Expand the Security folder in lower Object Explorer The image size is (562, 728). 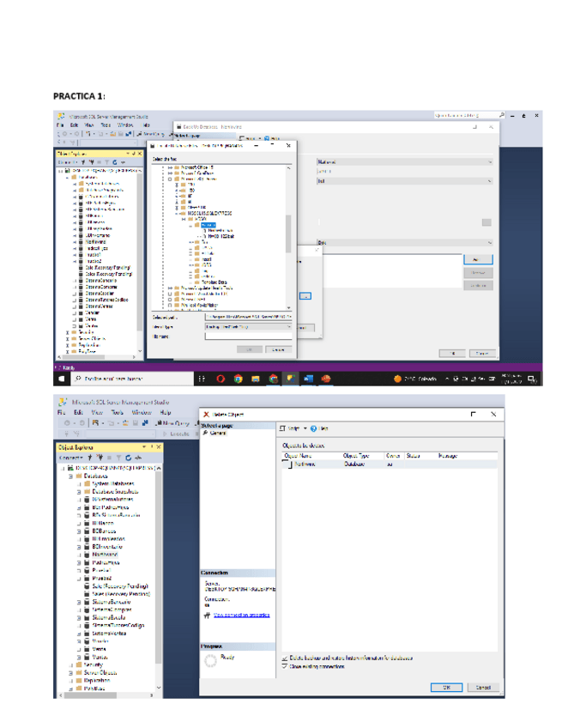(70, 664)
